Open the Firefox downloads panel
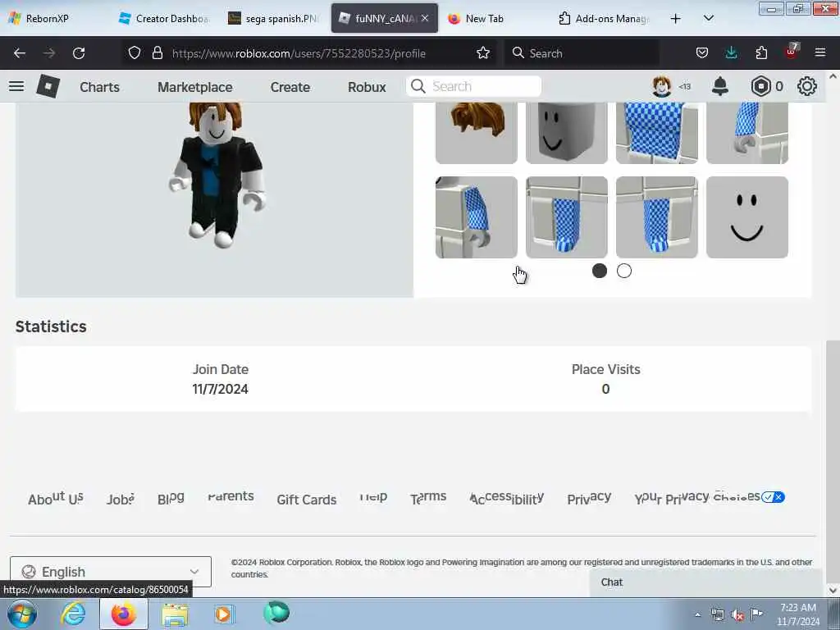 coord(731,53)
